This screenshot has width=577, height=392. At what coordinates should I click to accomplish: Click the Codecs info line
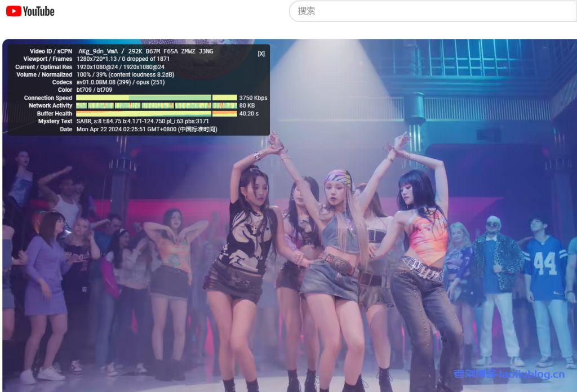(x=121, y=82)
